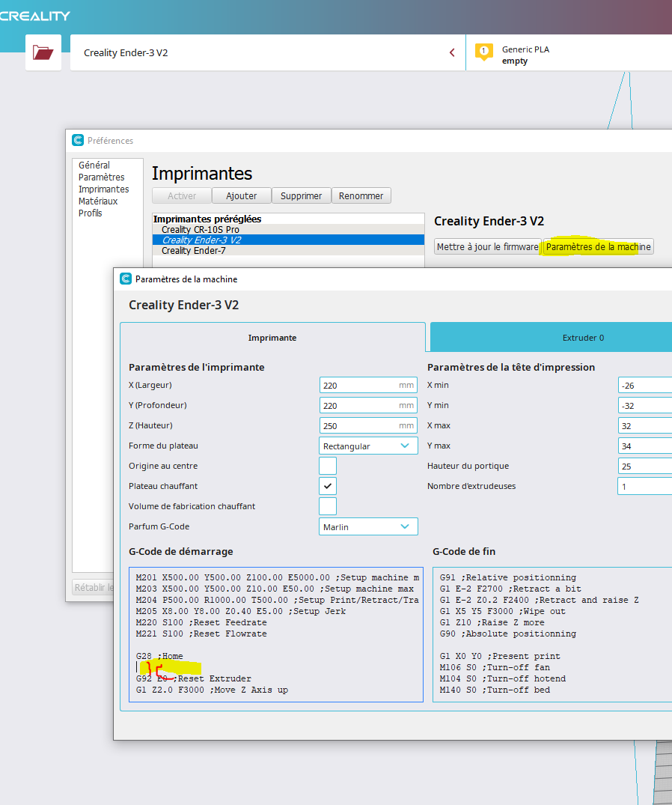Uncheck the Plateau chauffant checkbox
The height and width of the screenshot is (805, 672).
click(328, 486)
